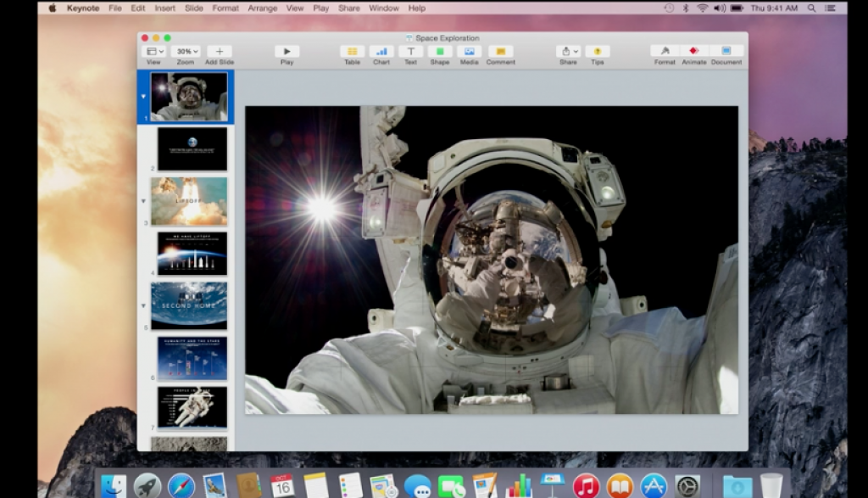Add a Comment to the slide
Image resolution: width=868 pixels, height=498 pixels.
500,52
